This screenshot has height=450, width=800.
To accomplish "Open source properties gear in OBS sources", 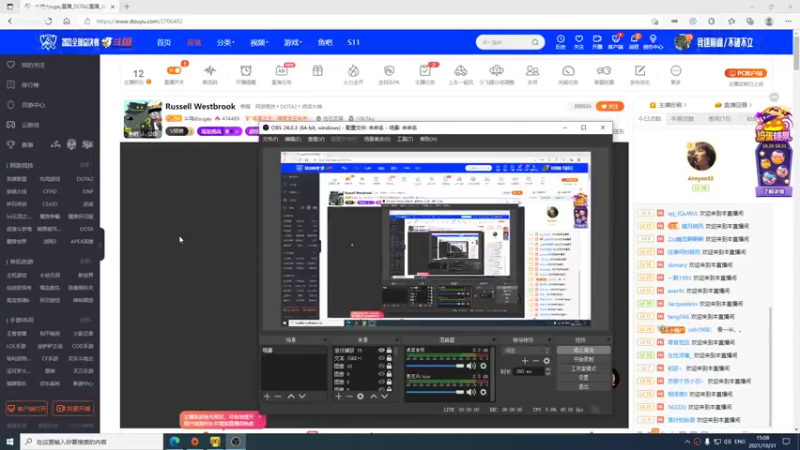I will [360, 396].
